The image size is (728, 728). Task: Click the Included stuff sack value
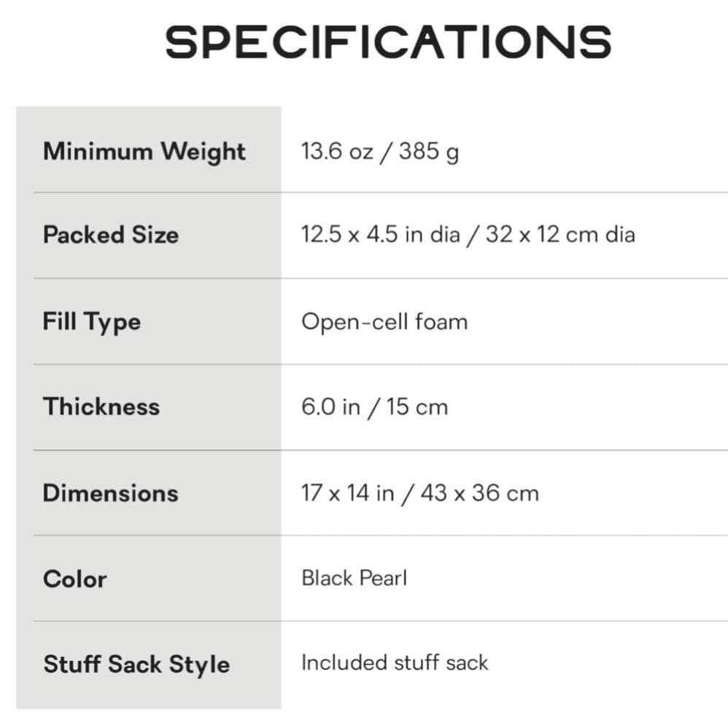tap(394, 662)
